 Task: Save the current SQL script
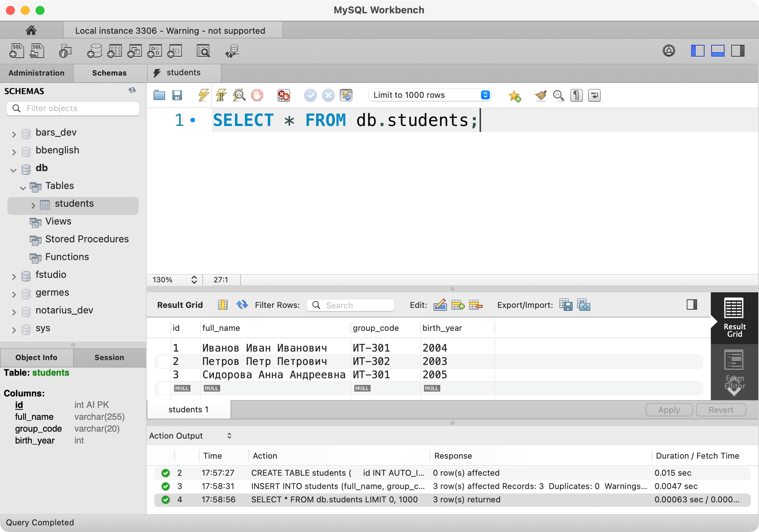tap(178, 95)
